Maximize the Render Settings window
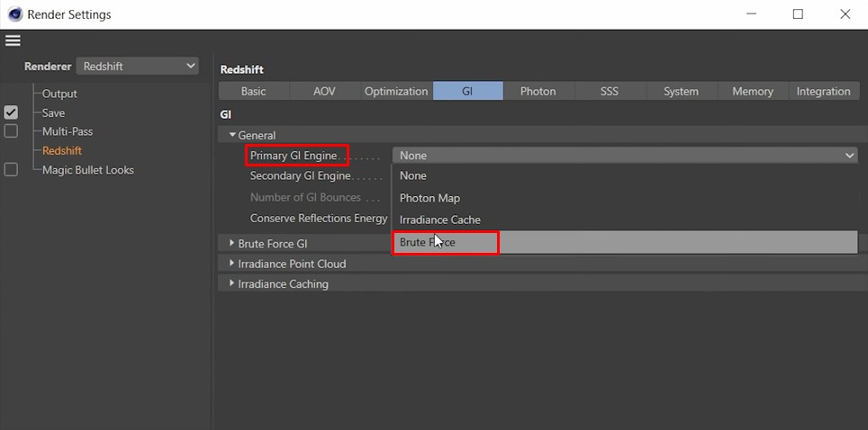868x430 pixels. pyautogui.click(x=798, y=14)
